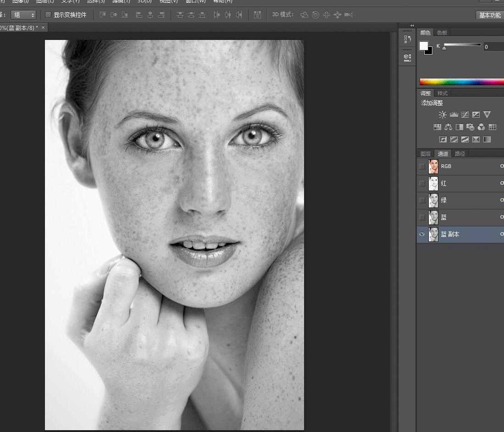Hide the 蓝 副本 channel
504x432 pixels.
click(422, 234)
